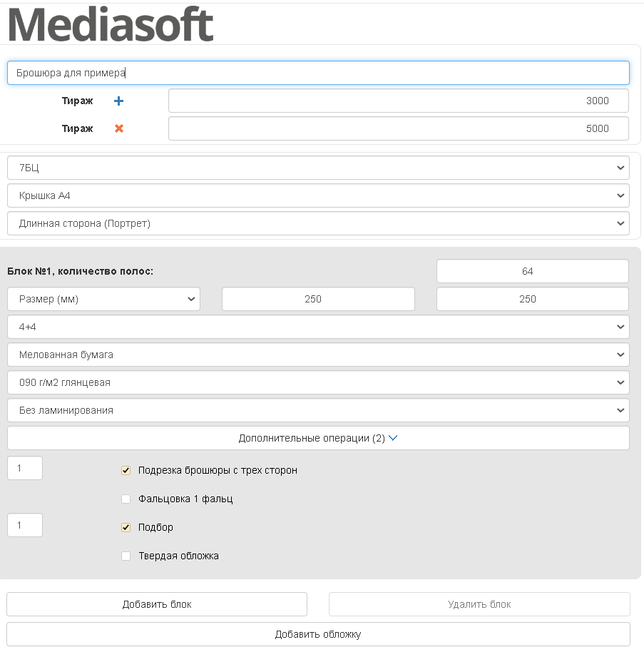
Task: Enable Твердая обложка checkbox
Action: 126,556
